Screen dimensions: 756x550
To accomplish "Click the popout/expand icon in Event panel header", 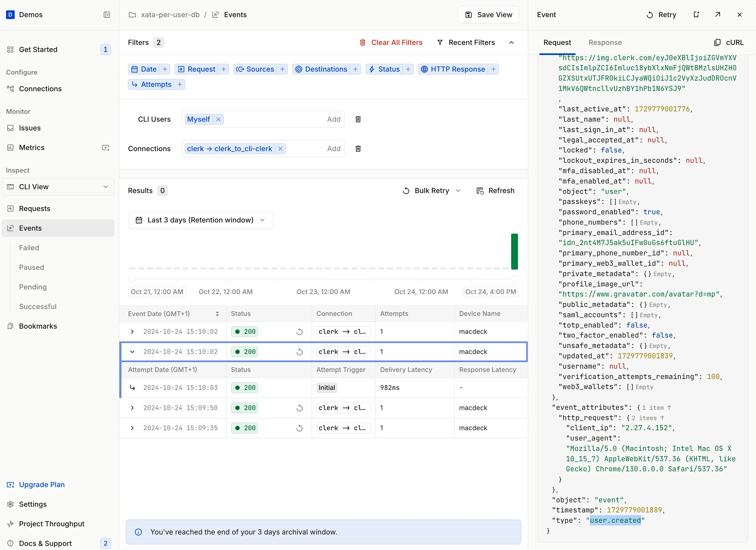I will click(718, 15).
